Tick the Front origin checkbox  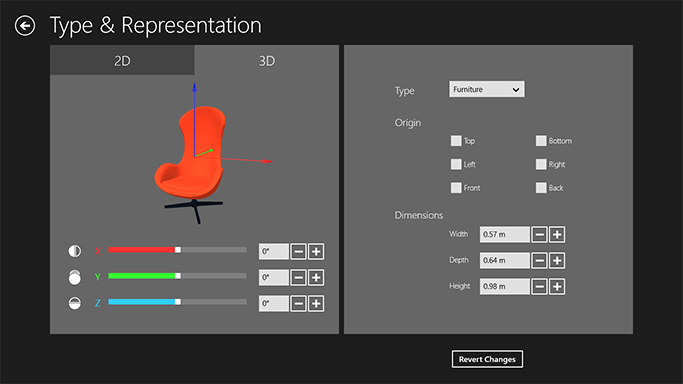(x=456, y=188)
